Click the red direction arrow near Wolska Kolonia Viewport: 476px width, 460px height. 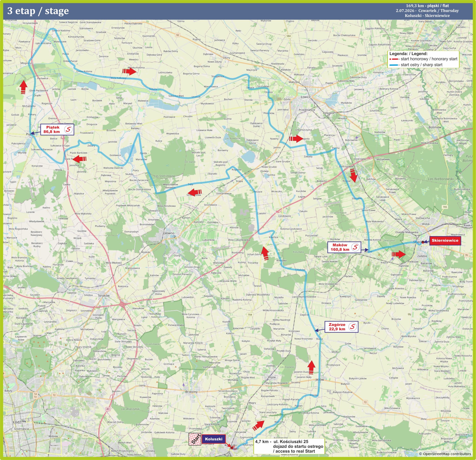[129, 71]
